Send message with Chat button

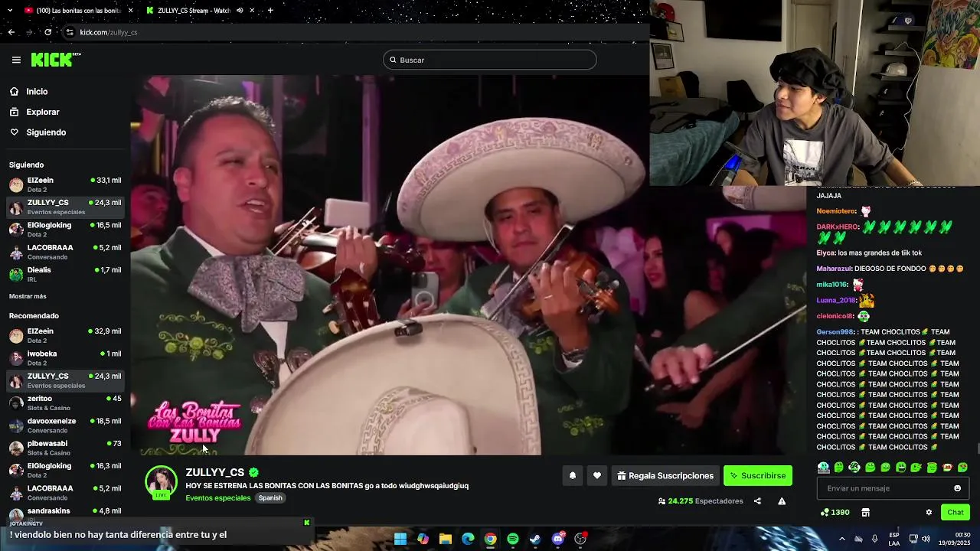955,513
